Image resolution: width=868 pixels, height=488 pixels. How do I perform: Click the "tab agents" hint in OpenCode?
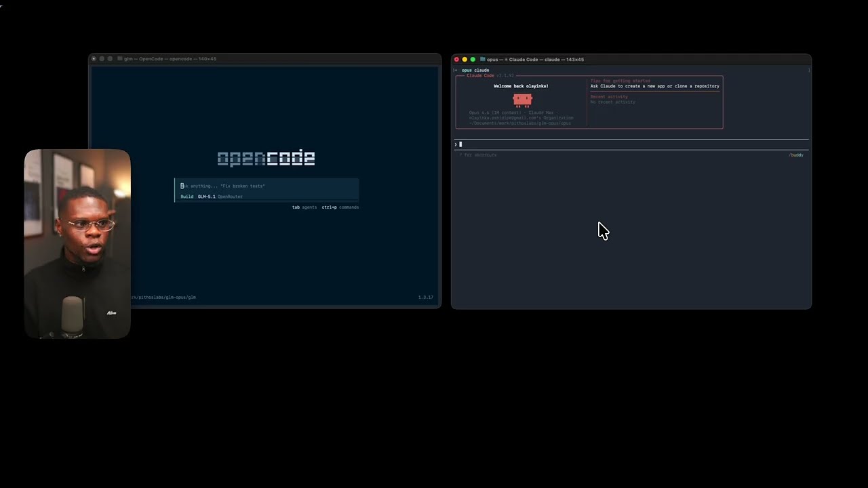[304, 207]
